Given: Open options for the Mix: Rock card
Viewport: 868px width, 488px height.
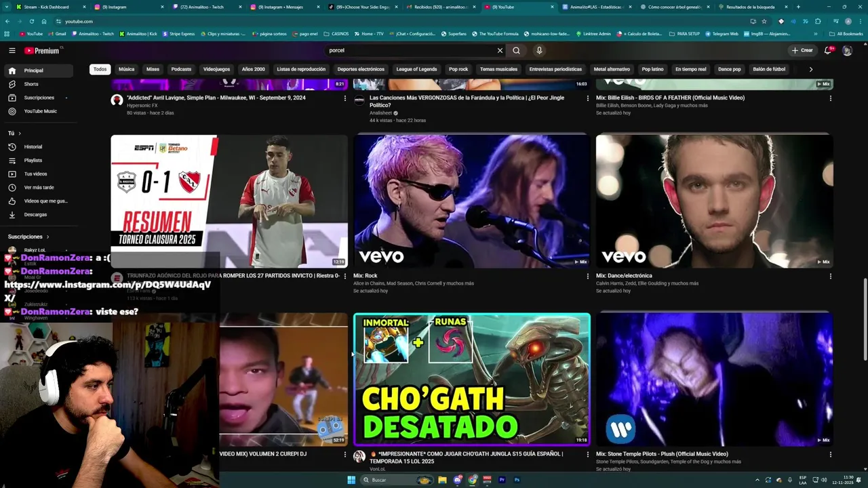Looking at the screenshot, I should (587, 277).
